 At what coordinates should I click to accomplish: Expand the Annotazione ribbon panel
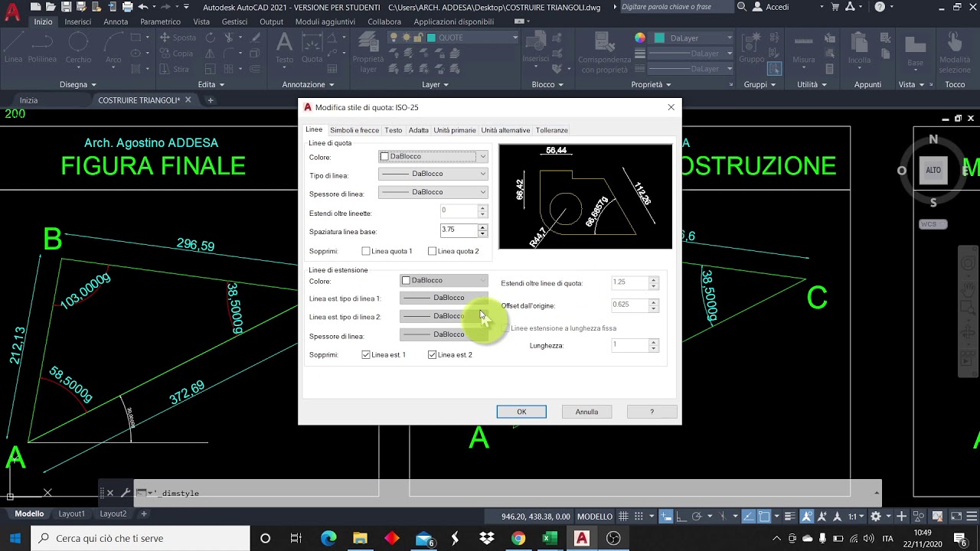coord(309,85)
